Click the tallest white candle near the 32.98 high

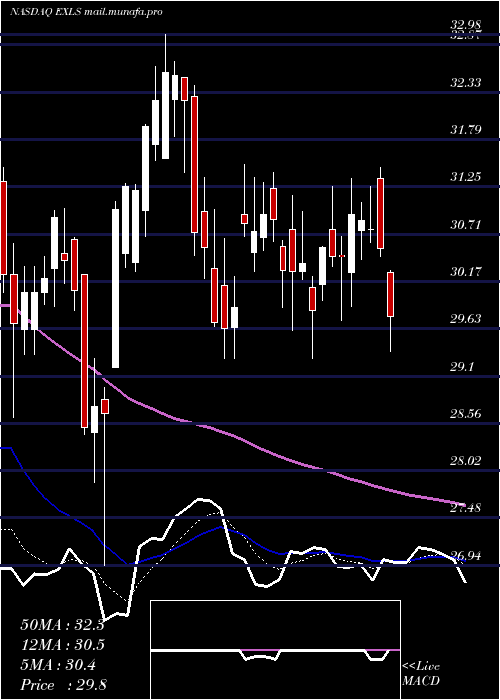tap(165, 115)
